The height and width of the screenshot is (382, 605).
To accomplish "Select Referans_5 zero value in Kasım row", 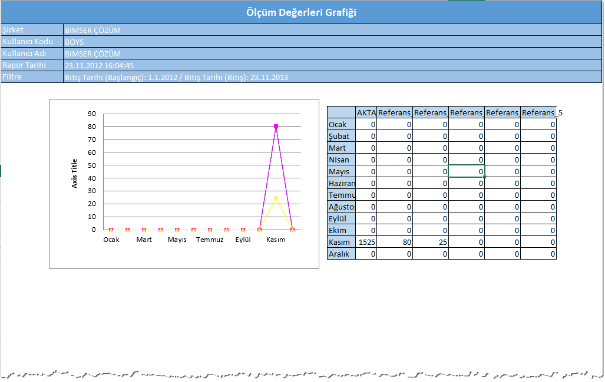I will pos(539,242).
